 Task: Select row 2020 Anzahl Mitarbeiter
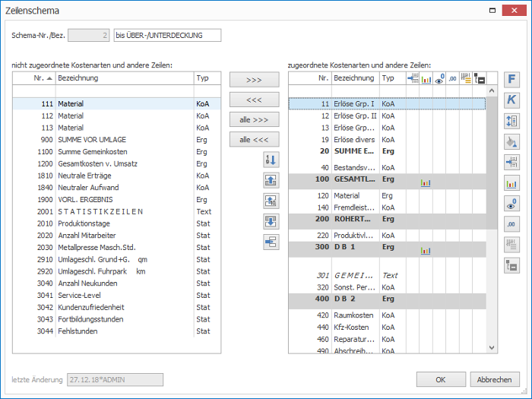click(x=117, y=236)
